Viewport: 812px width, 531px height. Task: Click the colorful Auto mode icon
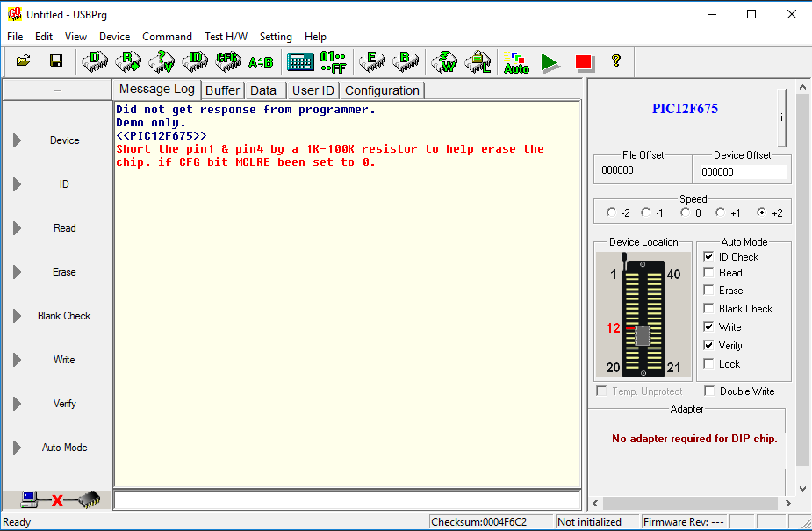(516, 62)
